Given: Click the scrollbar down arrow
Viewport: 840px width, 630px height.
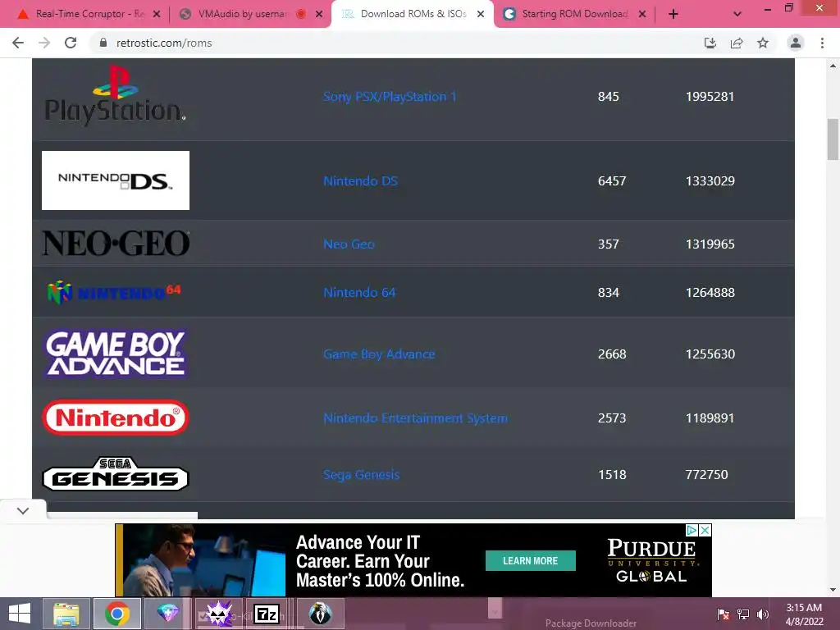Looking at the screenshot, I should 833,590.
